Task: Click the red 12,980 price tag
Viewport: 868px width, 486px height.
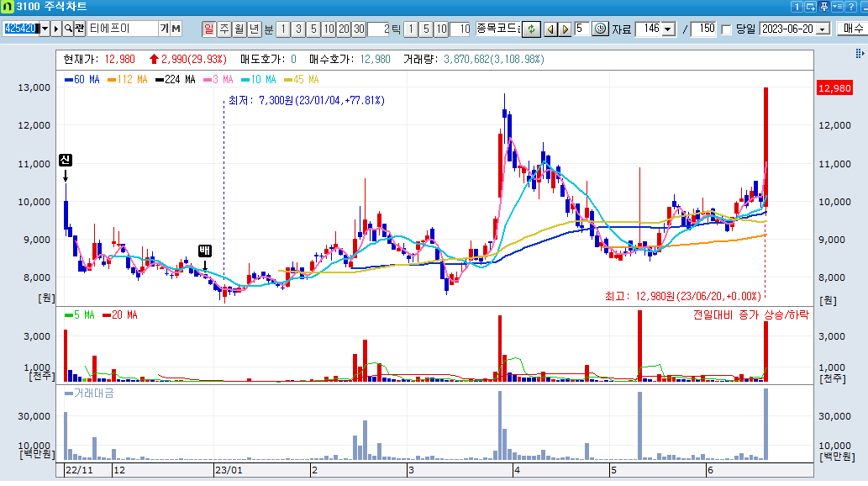Action: pos(834,88)
